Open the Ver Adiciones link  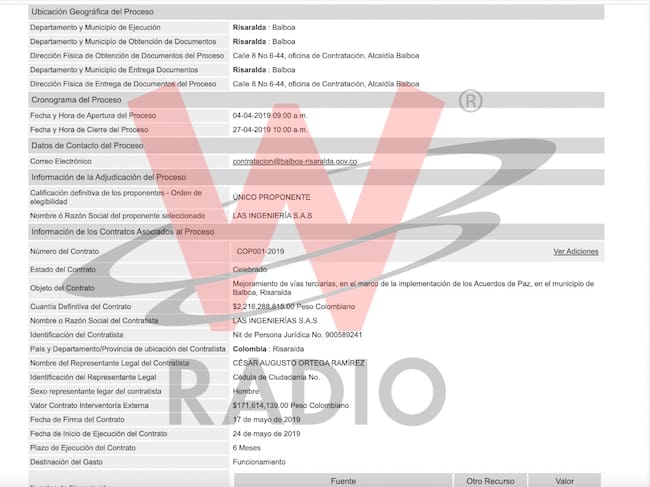(x=575, y=251)
